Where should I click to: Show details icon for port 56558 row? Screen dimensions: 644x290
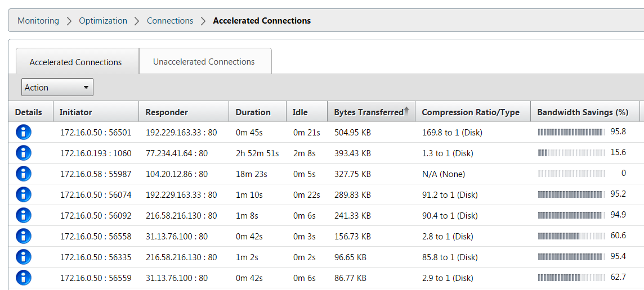24,236
